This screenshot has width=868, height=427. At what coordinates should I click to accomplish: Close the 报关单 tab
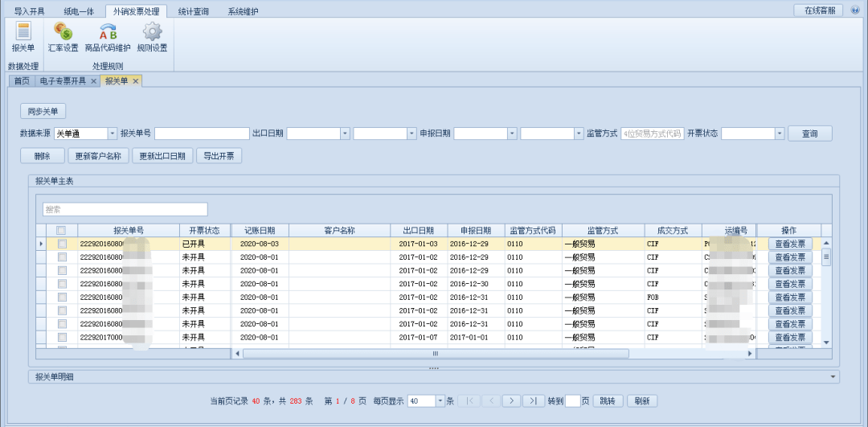135,81
